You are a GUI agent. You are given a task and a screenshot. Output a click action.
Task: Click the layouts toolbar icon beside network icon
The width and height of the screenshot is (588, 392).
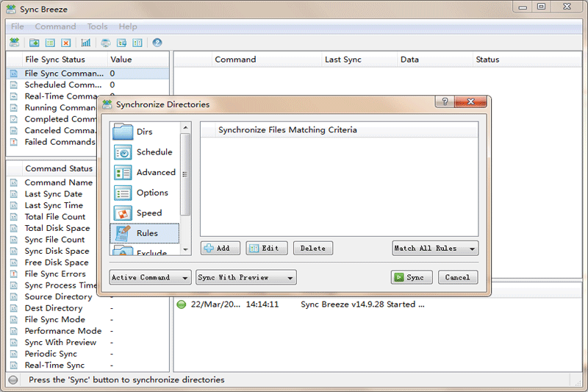tap(121, 43)
